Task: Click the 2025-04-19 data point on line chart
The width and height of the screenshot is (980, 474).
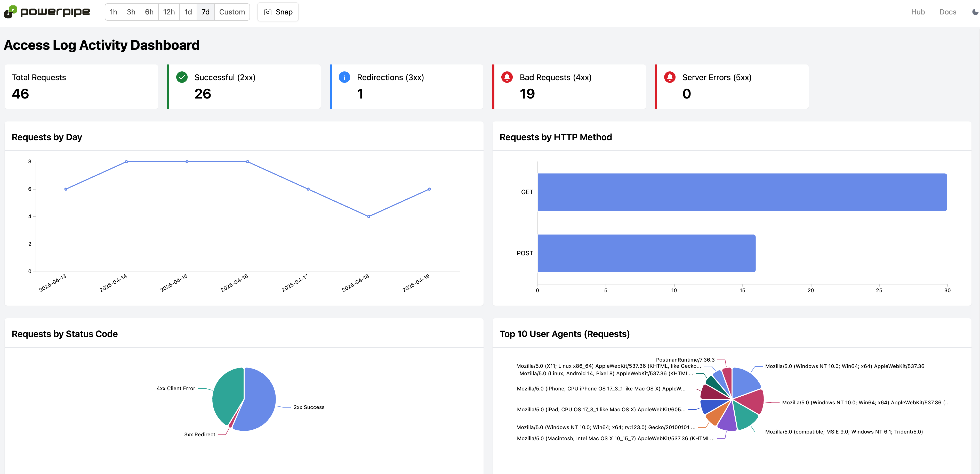Action: [429, 189]
